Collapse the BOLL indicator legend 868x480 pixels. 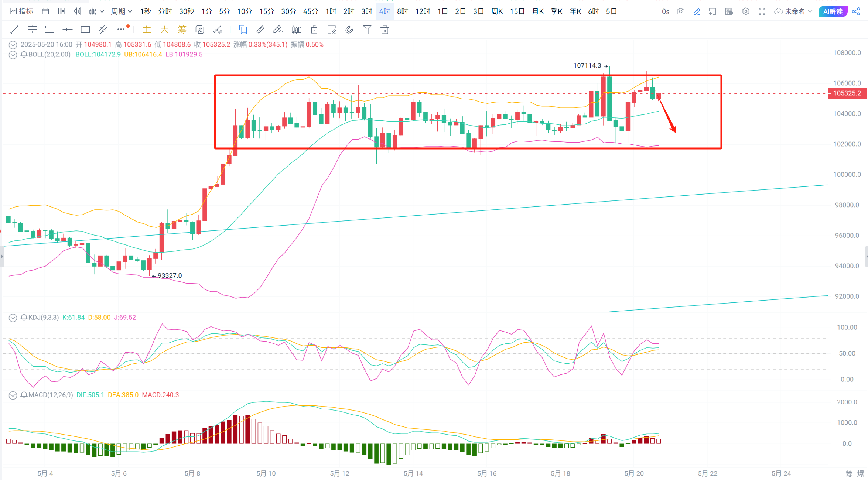[13, 55]
